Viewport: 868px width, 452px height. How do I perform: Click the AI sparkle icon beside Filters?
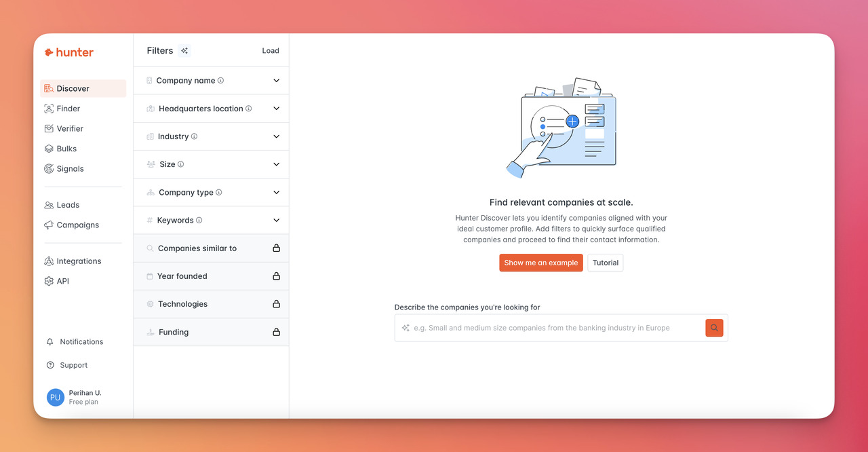click(184, 50)
